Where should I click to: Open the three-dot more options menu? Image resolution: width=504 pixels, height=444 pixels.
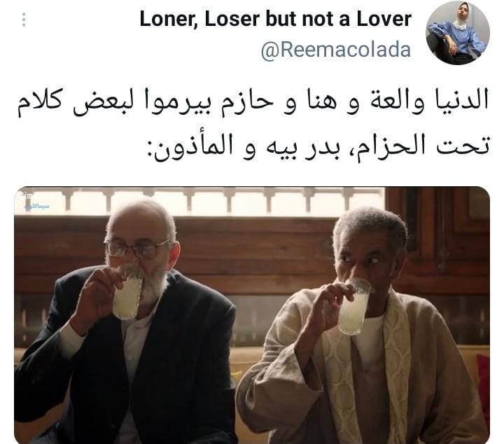pyautogui.click(x=24, y=20)
